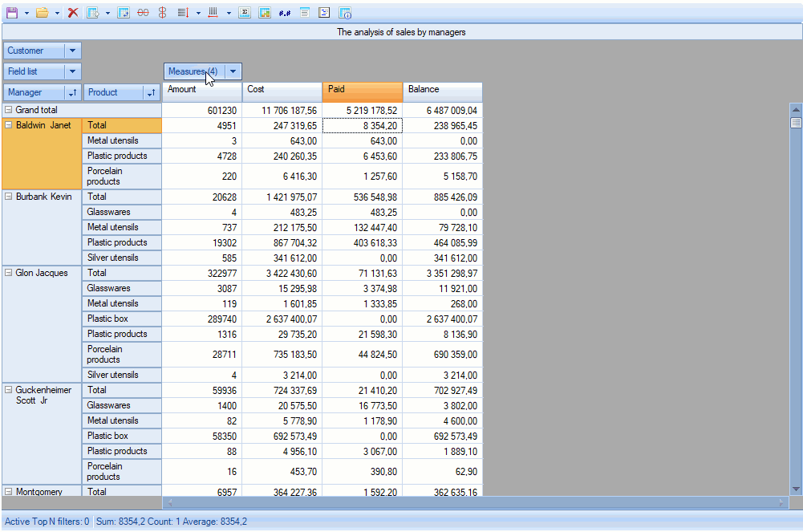
Task: Click the sigma totals icon
Action: tap(245, 13)
